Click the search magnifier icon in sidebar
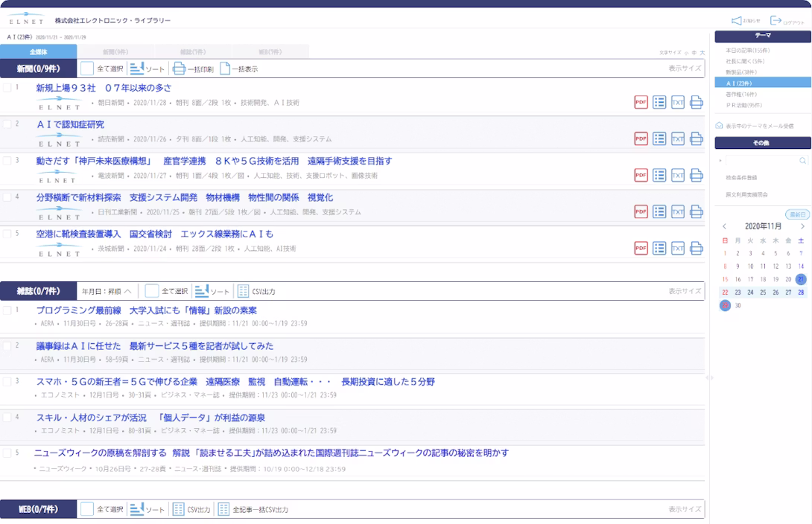The image size is (812, 524). coord(802,160)
